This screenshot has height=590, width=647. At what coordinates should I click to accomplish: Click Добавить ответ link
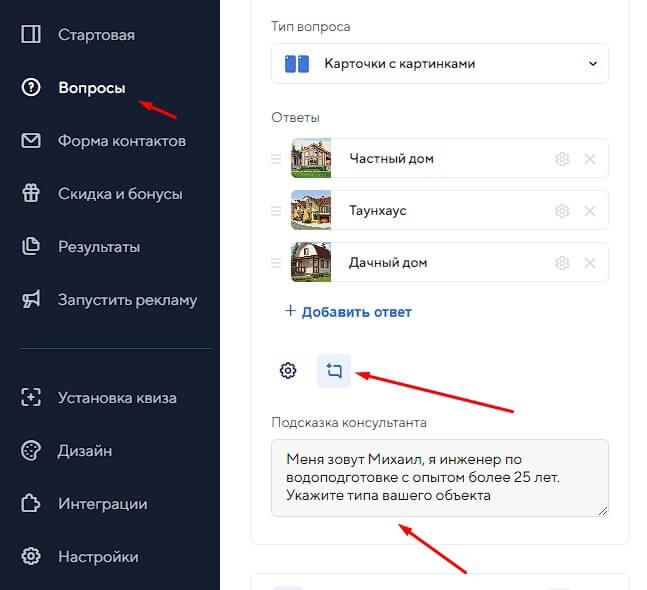(x=357, y=312)
